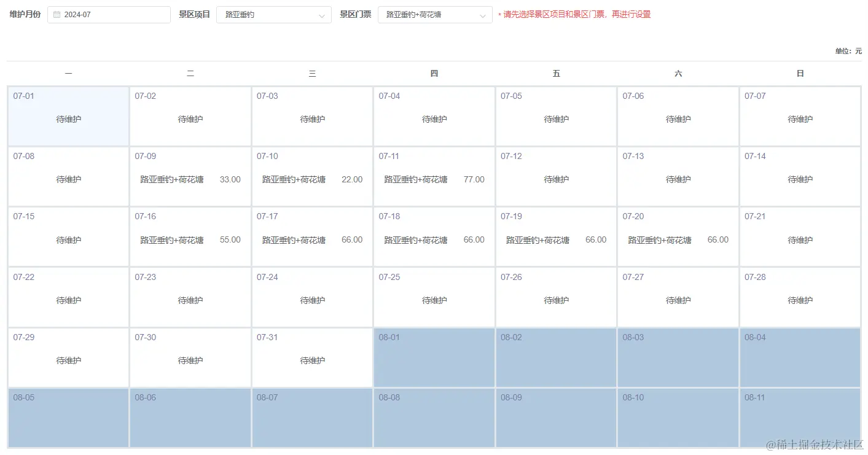The height and width of the screenshot is (455, 868).
Task: Open the 景区项目 dropdown arrow
Action: coord(321,14)
